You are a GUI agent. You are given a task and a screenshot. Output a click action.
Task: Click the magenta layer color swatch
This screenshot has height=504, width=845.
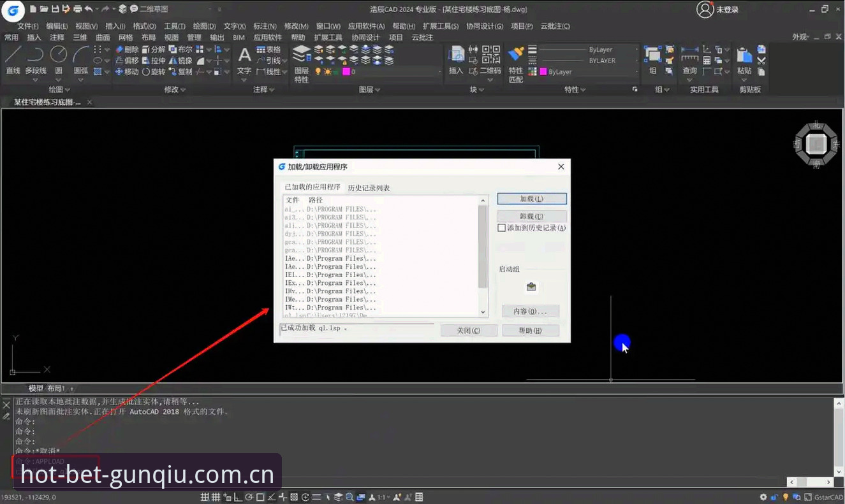tap(346, 72)
